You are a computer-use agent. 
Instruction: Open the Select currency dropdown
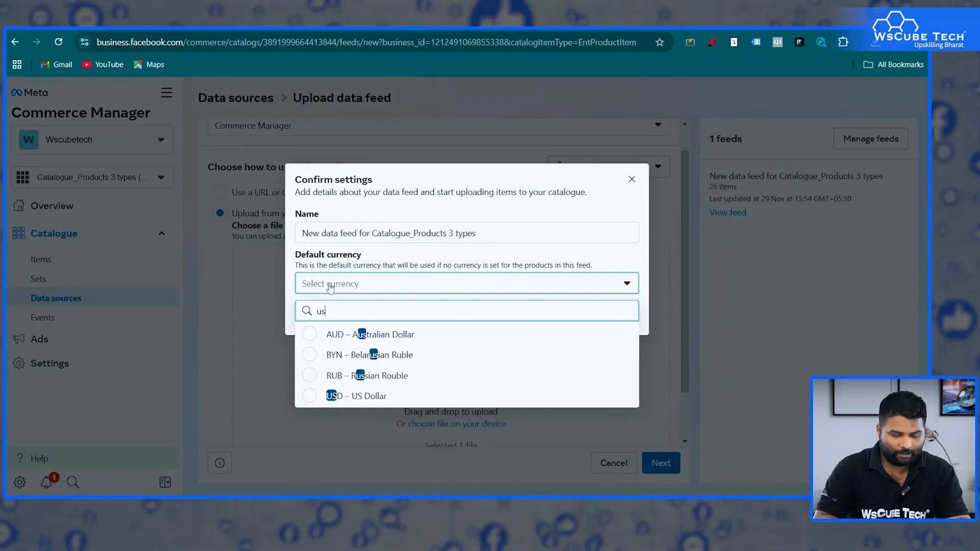(467, 283)
